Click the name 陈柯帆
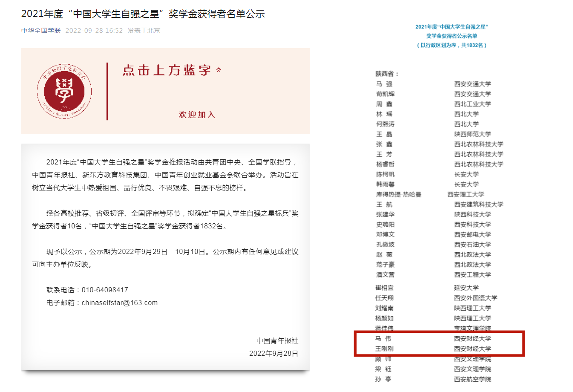This screenshot has height=392, width=573. tap(385, 174)
